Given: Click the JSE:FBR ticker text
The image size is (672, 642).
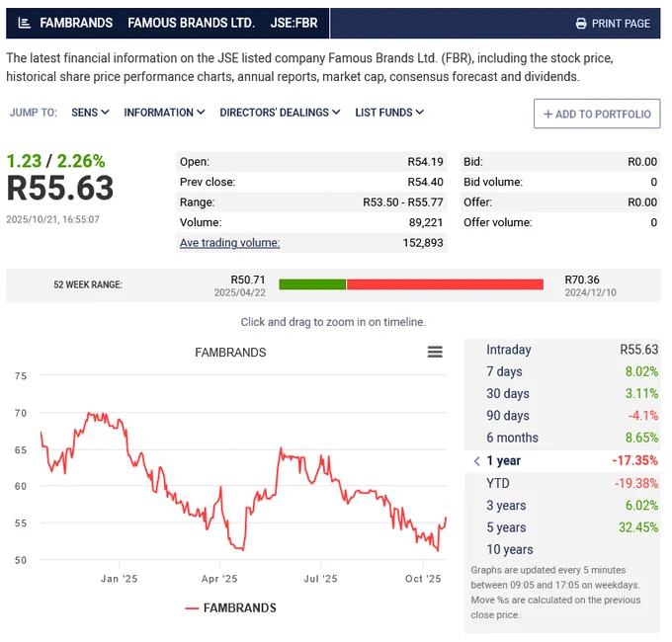Looking at the screenshot, I should (294, 23).
